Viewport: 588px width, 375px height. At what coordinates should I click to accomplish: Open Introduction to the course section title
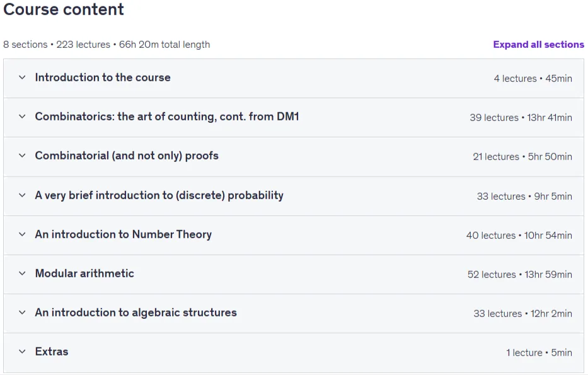pyautogui.click(x=103, y=78)
